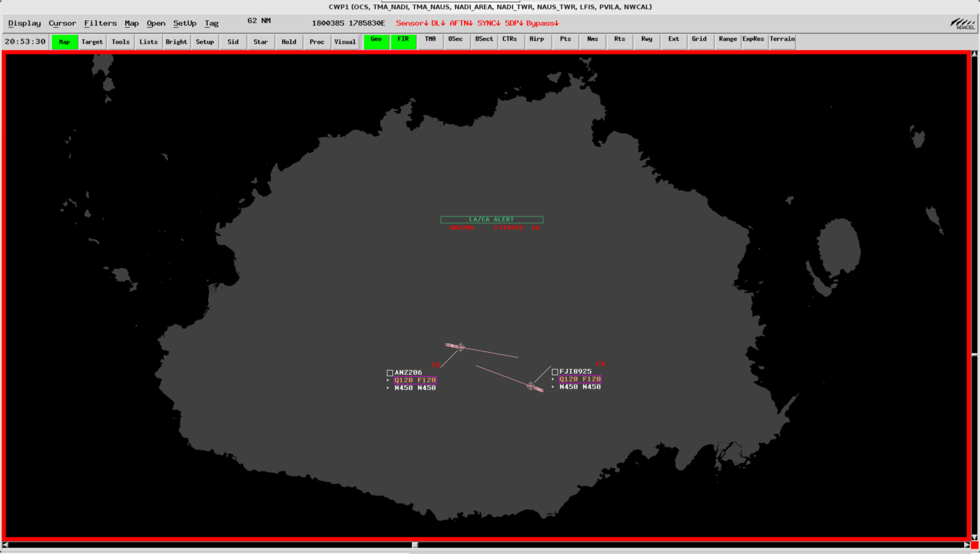
Task: Tick the checkbox beside FJI8925 label
Action: tap(555, 372)
